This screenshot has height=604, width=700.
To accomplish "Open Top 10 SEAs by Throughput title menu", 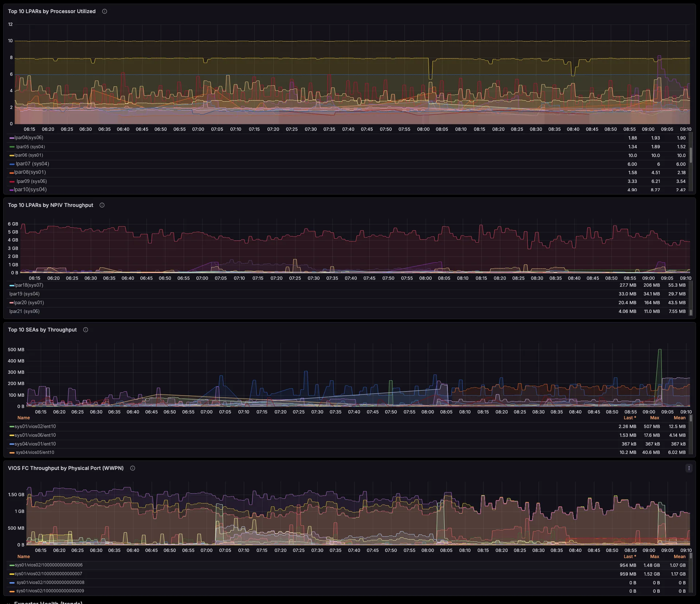I will (42, 330).
